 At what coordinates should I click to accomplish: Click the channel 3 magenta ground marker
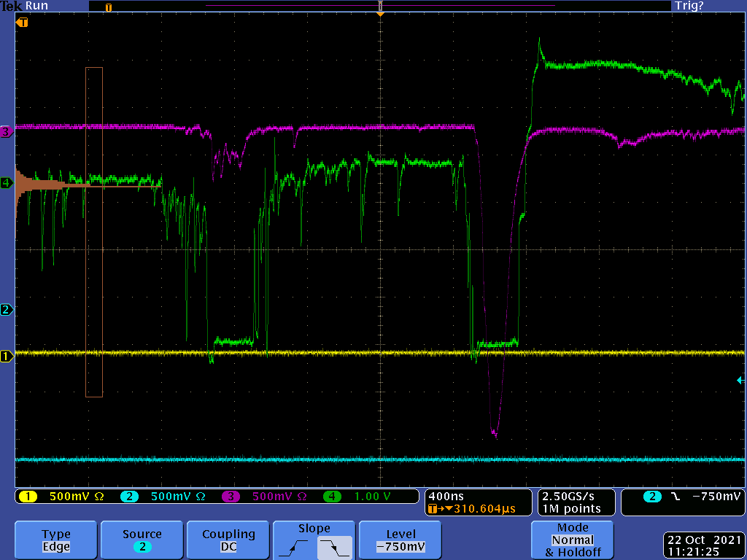[7, 132]
